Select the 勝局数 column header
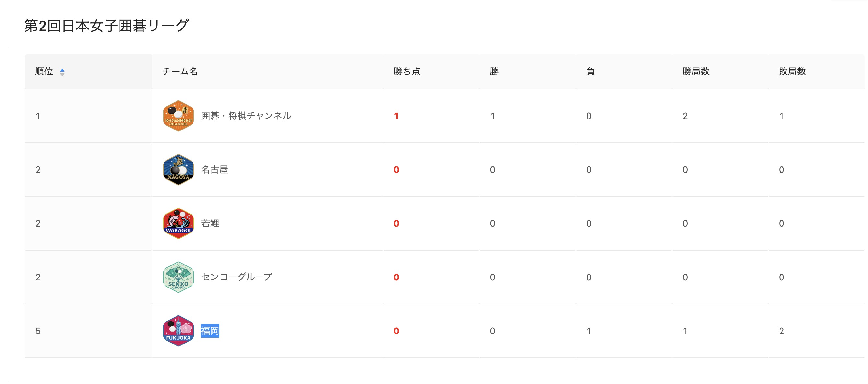Screen dimensions: 868x384 (696, 72)
